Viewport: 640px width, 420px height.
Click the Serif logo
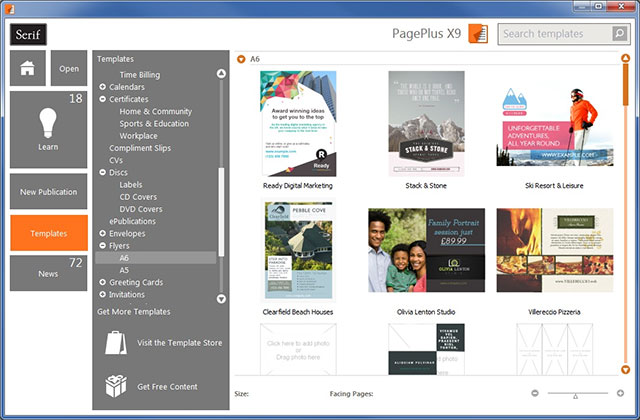(28, 34)
